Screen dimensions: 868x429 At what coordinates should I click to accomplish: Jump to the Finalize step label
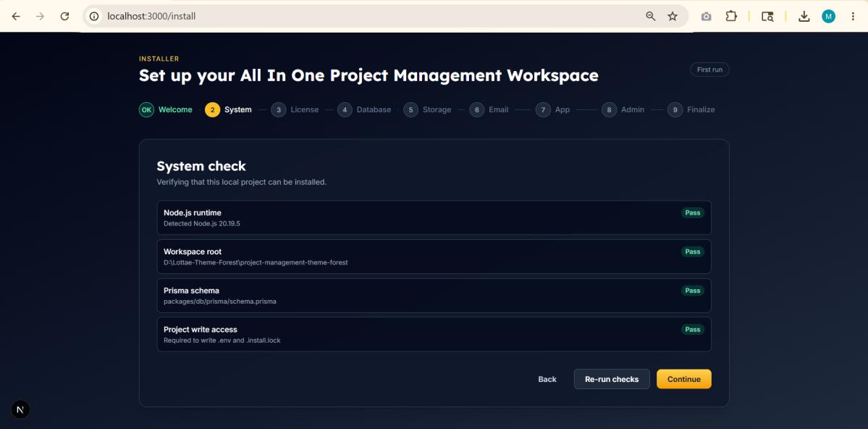(701, 109)
